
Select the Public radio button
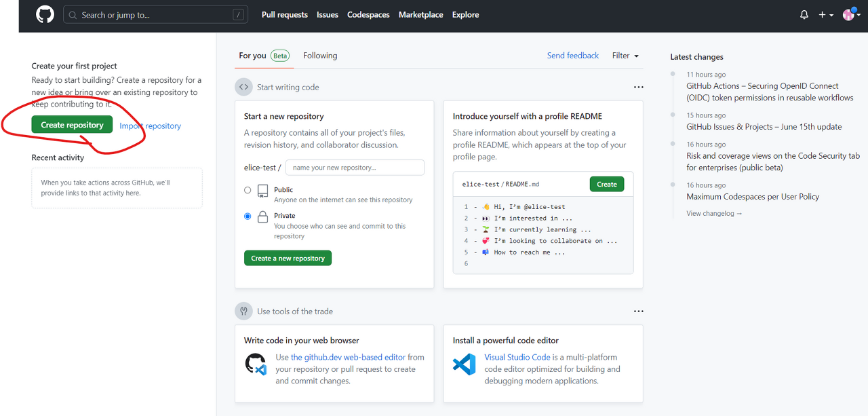[x=248, y=190]
